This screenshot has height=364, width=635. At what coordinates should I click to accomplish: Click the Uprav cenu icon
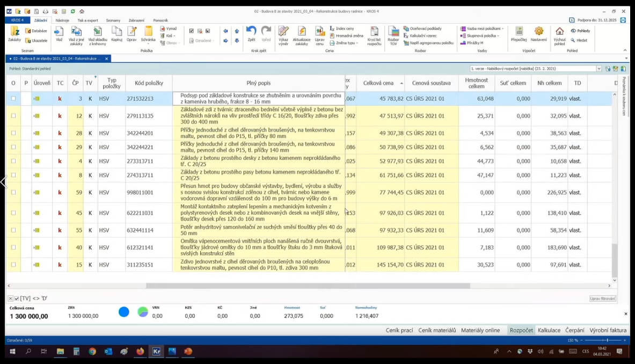coord(319,35)
